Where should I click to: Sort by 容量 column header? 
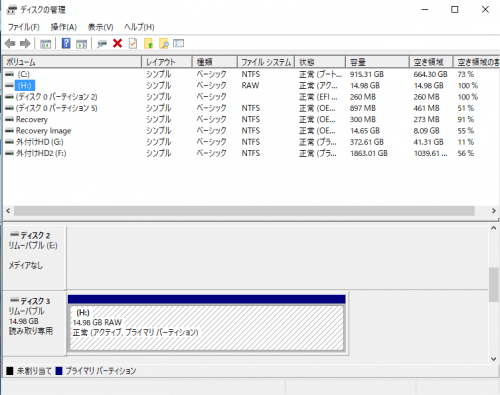(377, 62)
